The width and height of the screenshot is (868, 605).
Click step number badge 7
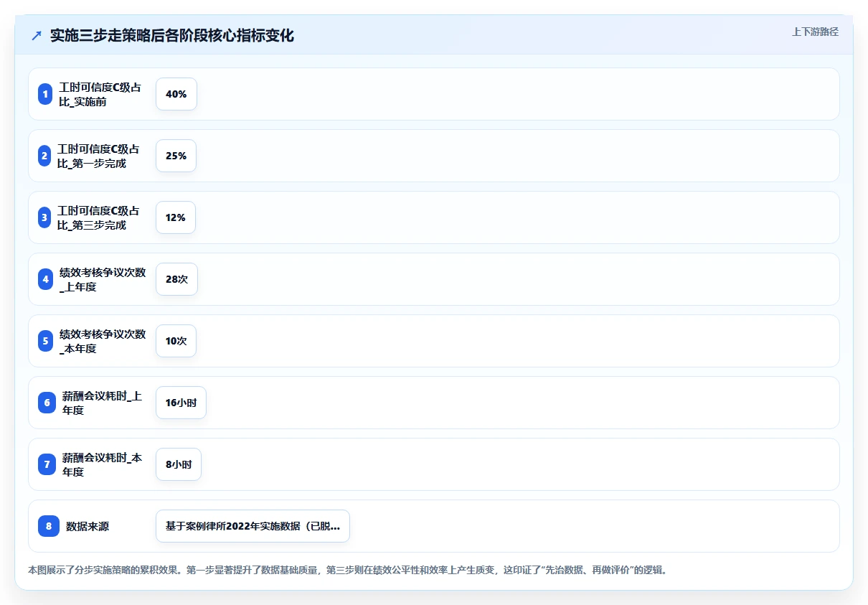47,464
